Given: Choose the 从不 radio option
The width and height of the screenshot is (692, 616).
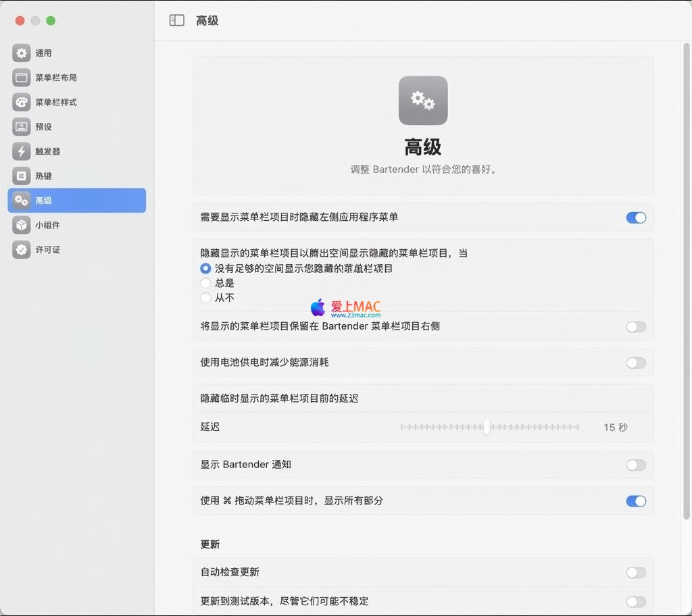Looking at the screenshot, I should pyautogui.click(x=206, y=298).
